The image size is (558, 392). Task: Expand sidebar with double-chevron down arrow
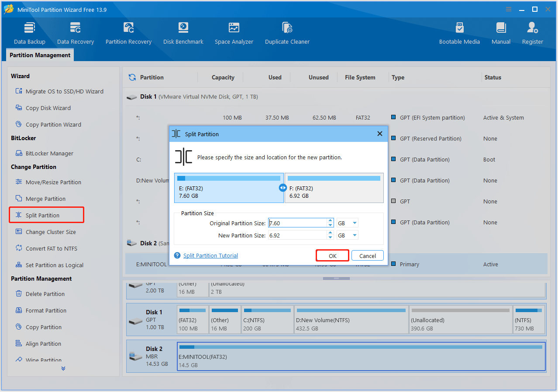[63, 368]
